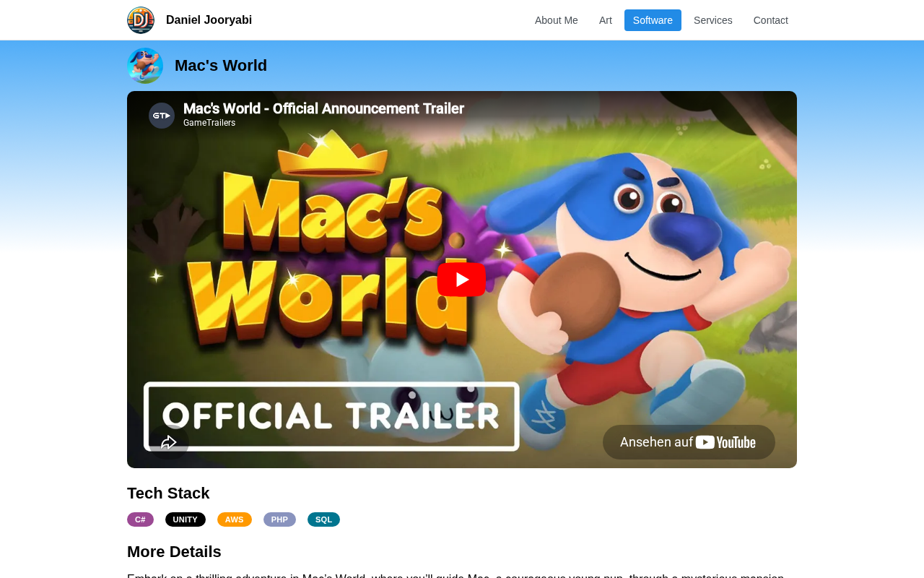This screenshot has width=924, height=578.
Task: Open video via Ansehen auf YouTube button
Action: tap(689, 442)
